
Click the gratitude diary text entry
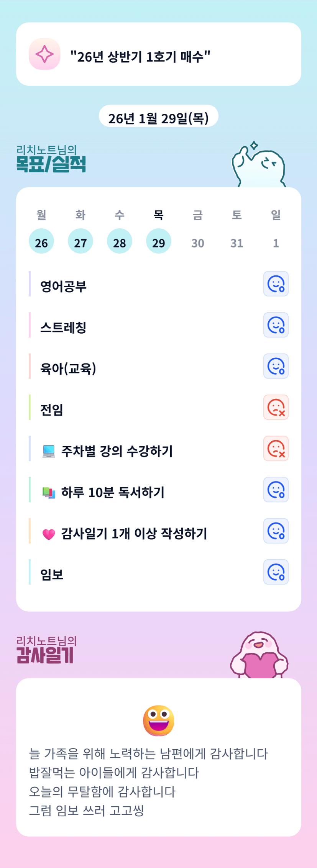148,781
